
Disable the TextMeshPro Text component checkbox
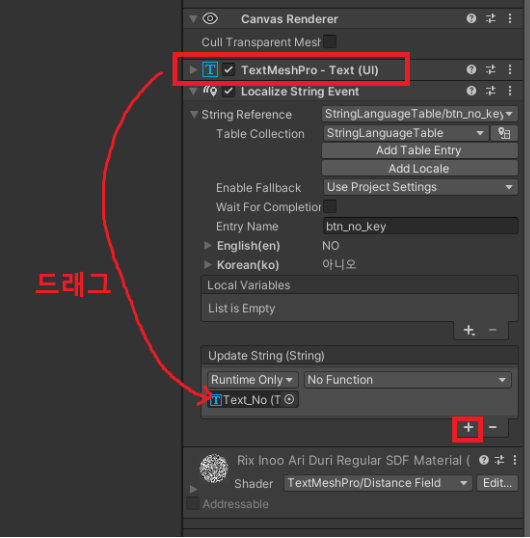pos(228,70)
